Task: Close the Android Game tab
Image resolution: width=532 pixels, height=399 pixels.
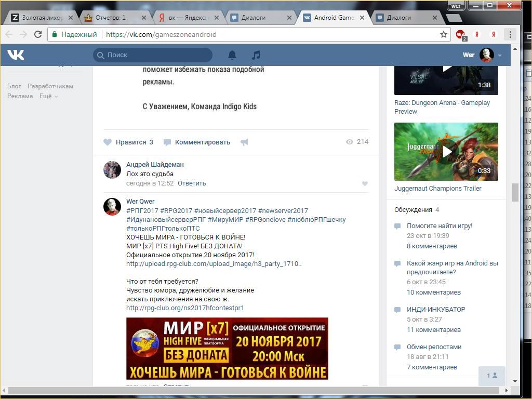Action: [x=362, y=18]
